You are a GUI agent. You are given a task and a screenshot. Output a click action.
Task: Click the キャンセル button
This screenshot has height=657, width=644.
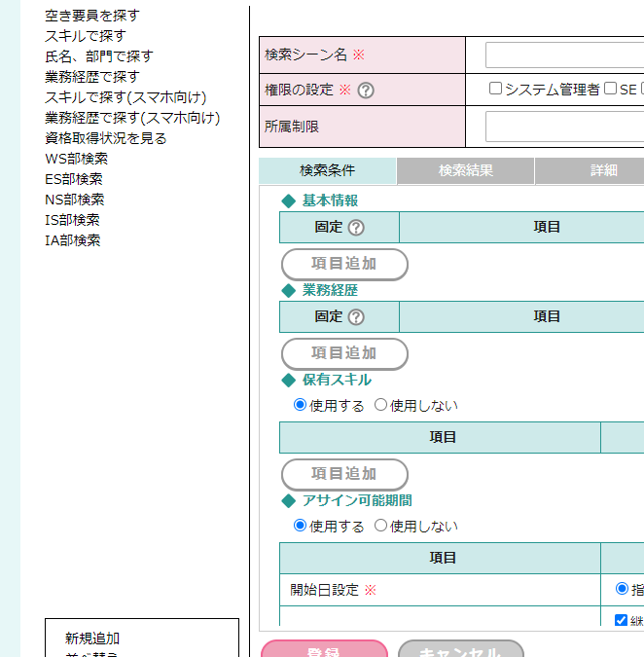[460, 649]
